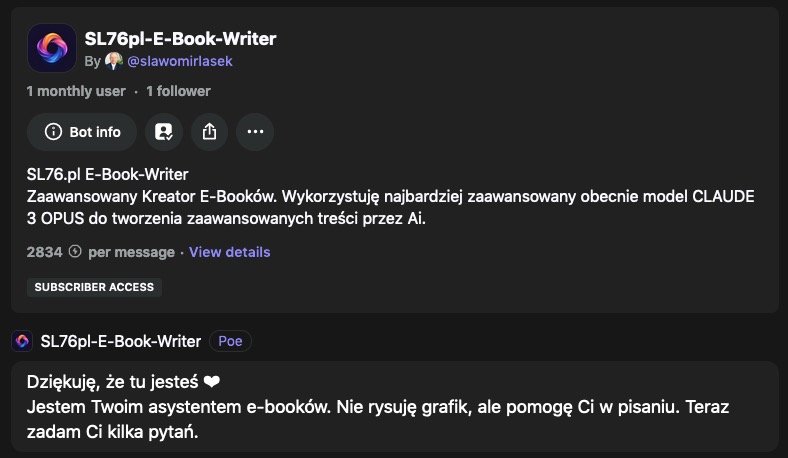This screenshot has width=788, height=458.
Task: Click the SL76pl-E-Book-Writer bold title
Action: (180, 39)
